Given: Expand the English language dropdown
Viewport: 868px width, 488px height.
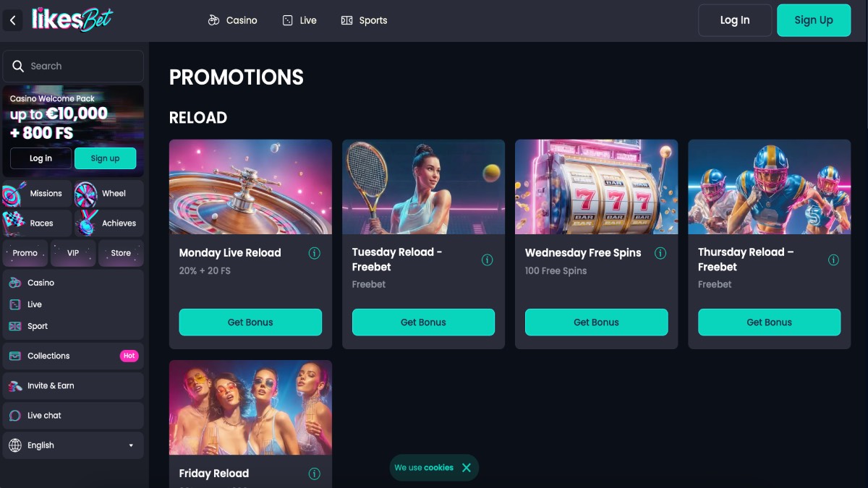Looking at the screenshot, I should tap(73, 445).
